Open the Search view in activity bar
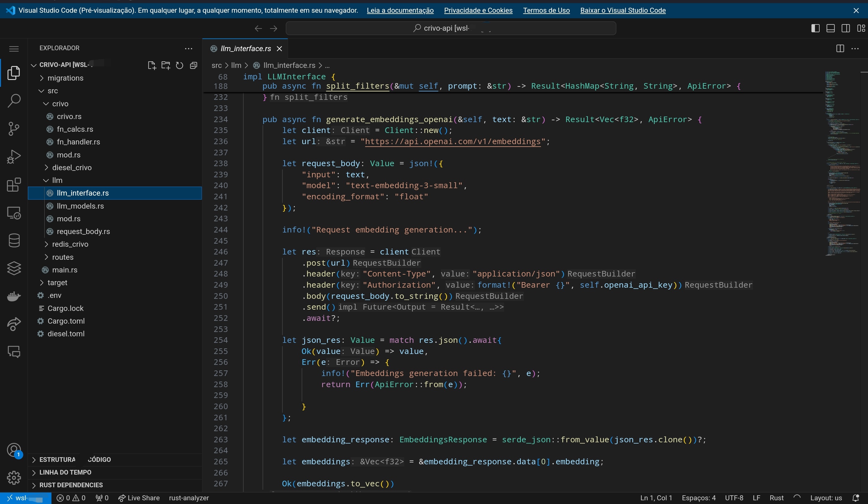Viewport: 868px width, 504px height. (14, 101)
